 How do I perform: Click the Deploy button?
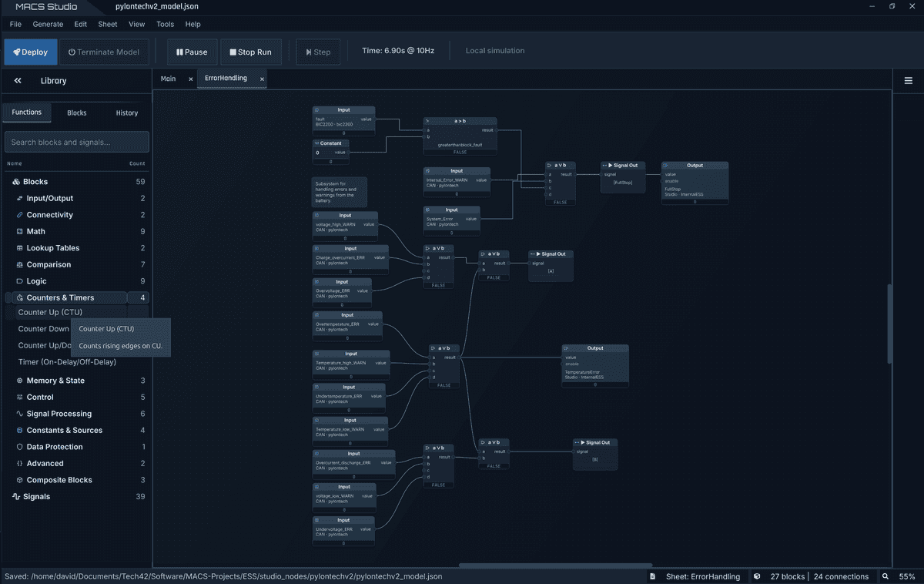click(31, 52)
